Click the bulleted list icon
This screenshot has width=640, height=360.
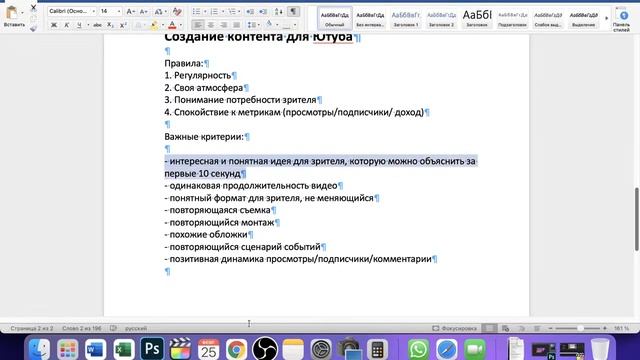click(x=197, y=11)
